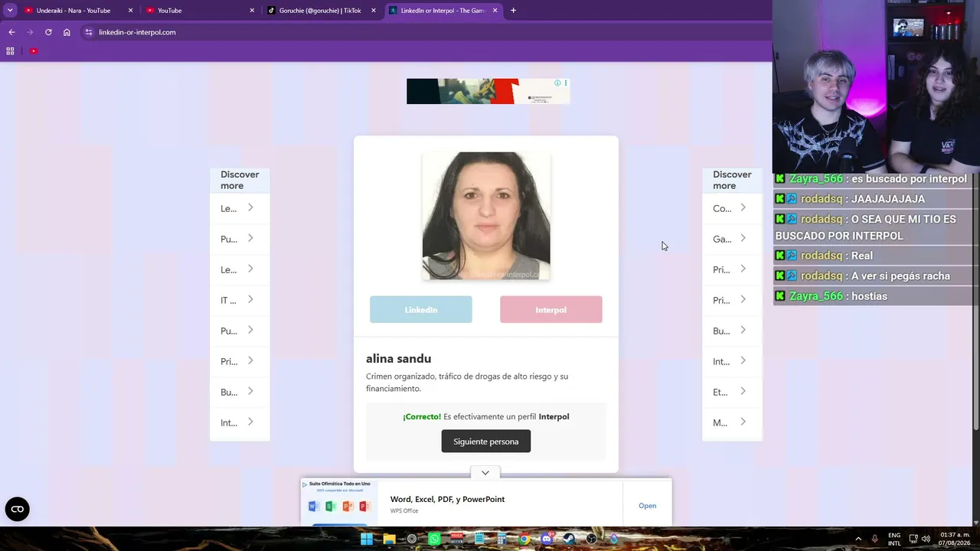Image resolution: width=980 pixels, height=551 pixels.
Task: Choose the Interpol answer button
Action: 551,310
